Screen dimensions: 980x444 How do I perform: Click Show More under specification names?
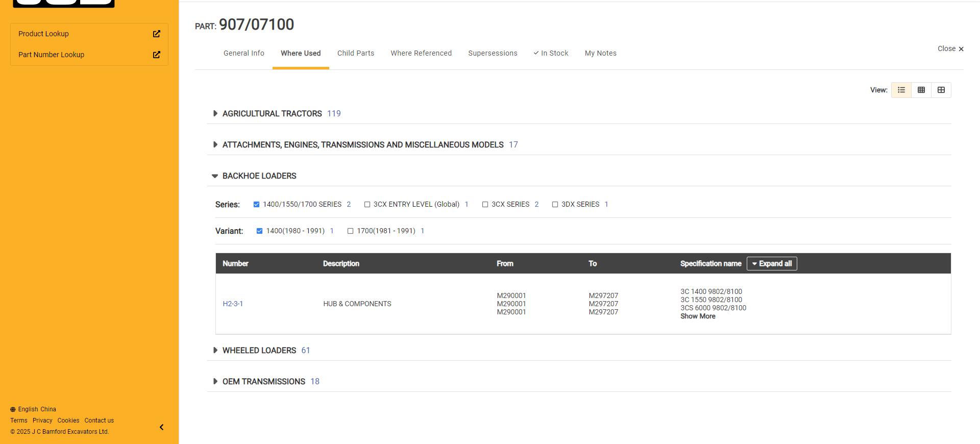(698, 316)
